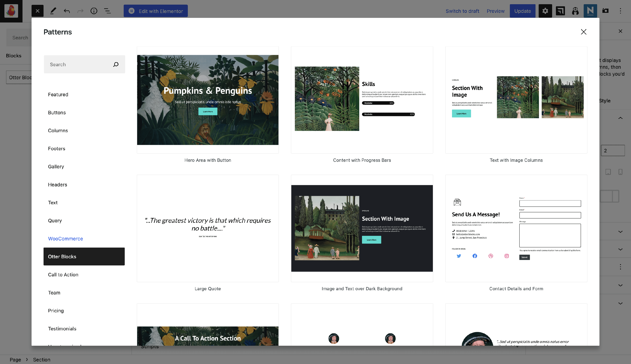Select the Testimonials pattern category
631x364 pixels.
pos(62,328)
